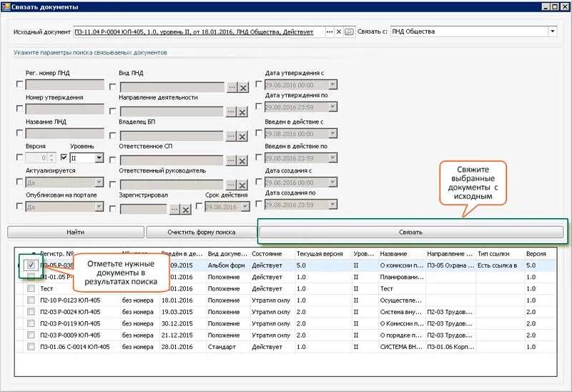Enable the Рег. номер ЛНД filter checkbox
The width and height of the screenshot is (572, 392).
(19, 84)
